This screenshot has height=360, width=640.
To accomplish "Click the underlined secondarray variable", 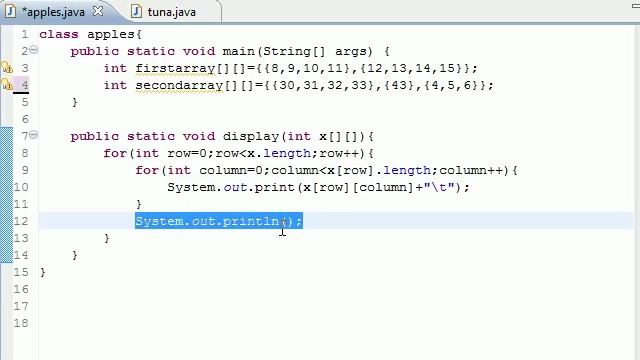I will 179,85.
